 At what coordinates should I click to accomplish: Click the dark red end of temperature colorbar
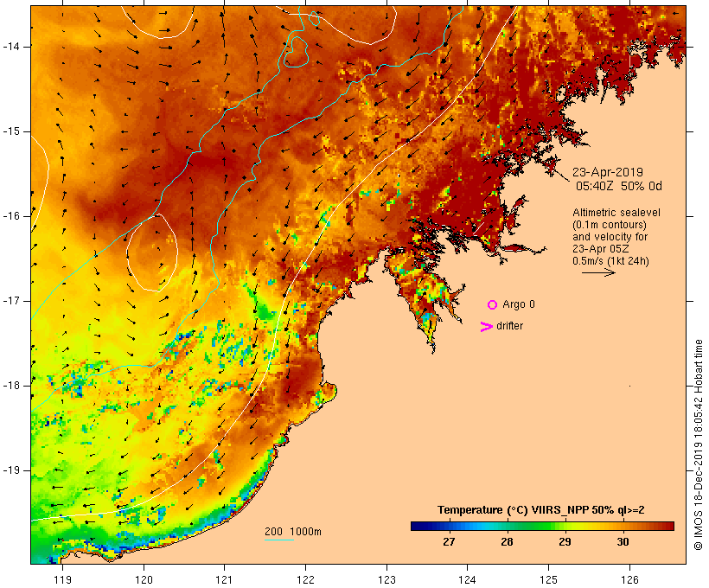[x=669, y=526]
